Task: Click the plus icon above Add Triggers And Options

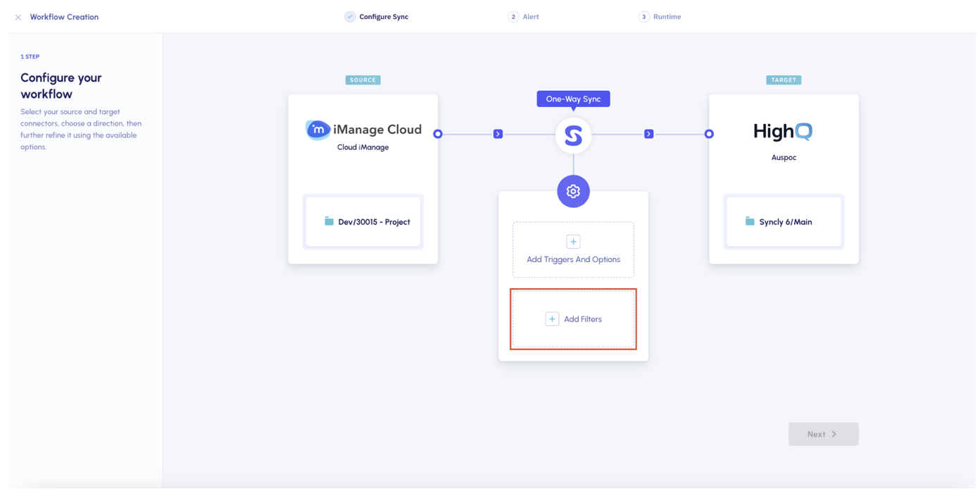Action: pyautogui.click(x=573, y=242)
